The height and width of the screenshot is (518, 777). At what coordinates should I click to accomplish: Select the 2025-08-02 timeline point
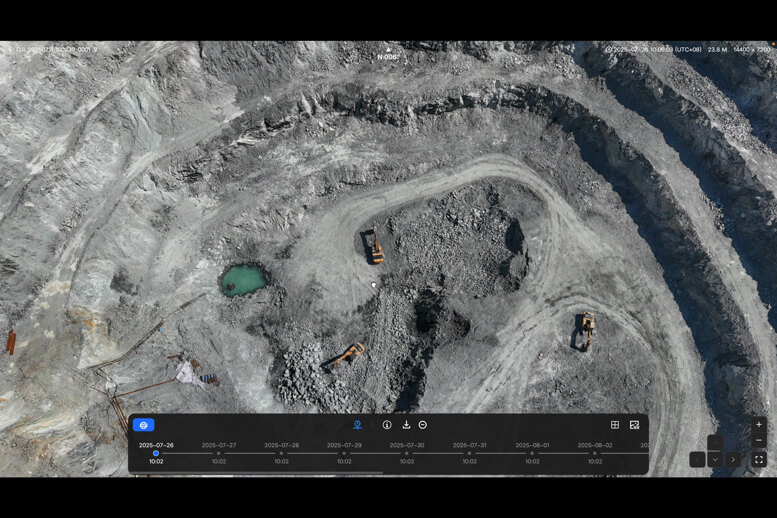(595, 453)
